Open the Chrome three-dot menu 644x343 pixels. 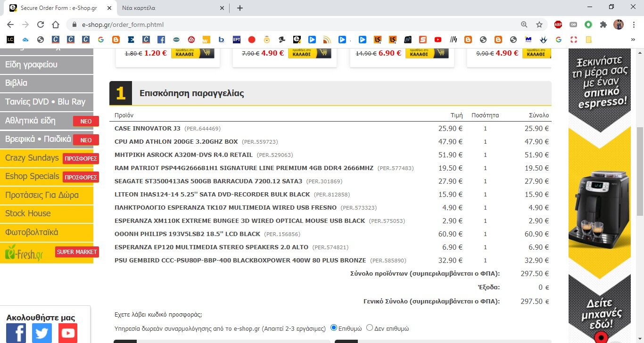634,24
